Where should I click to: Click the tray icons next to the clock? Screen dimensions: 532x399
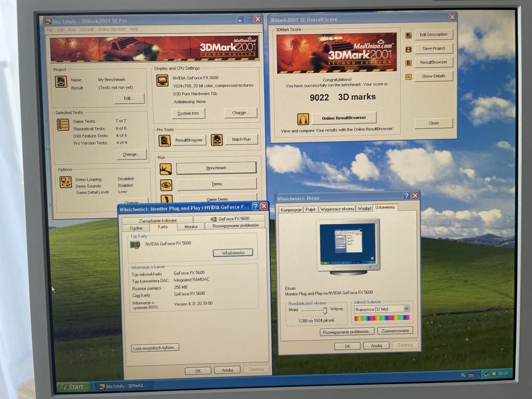[490, 373]
